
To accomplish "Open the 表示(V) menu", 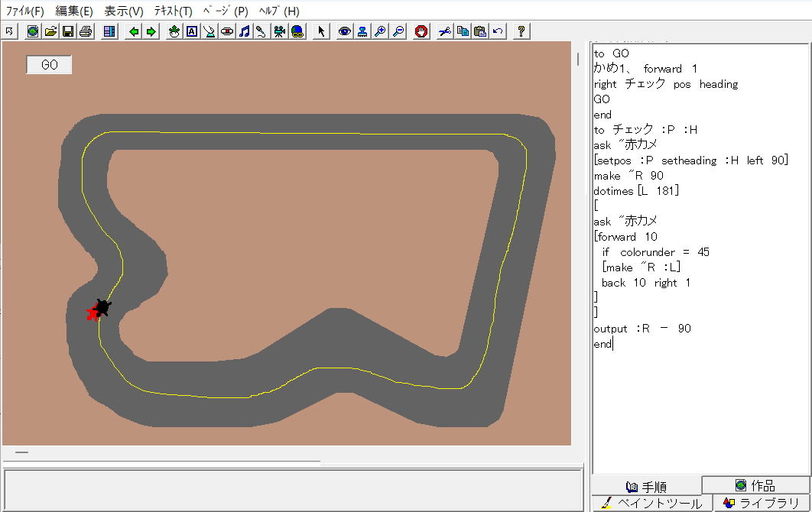I will 124,11.
